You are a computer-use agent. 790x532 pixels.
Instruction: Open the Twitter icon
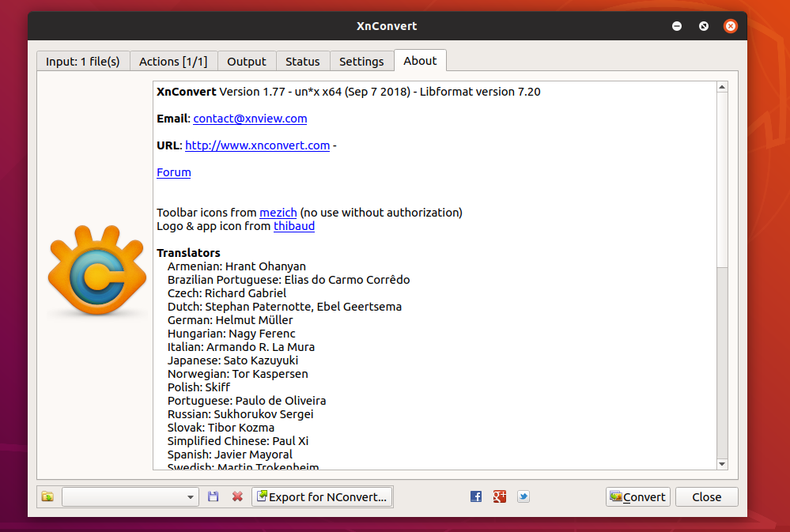[524, 496]
